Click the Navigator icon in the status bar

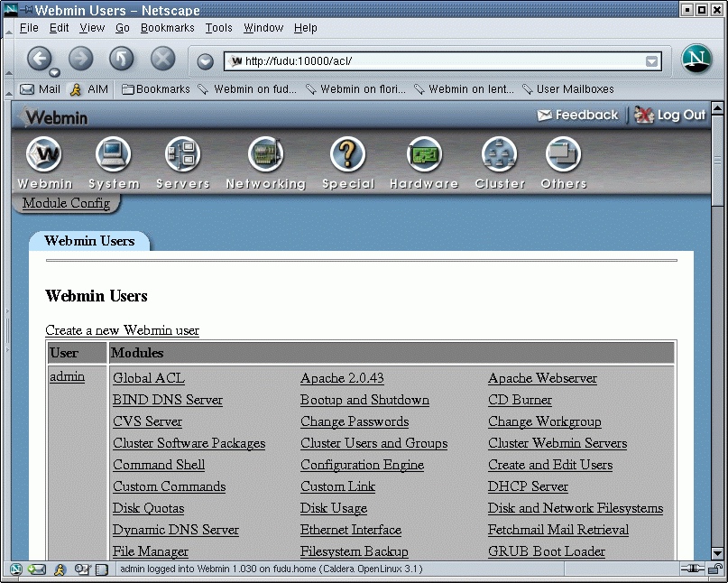pos(15,569)
